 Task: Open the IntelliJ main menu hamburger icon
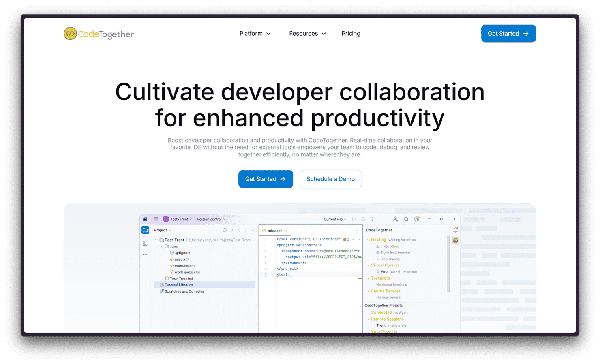point(156,219)
